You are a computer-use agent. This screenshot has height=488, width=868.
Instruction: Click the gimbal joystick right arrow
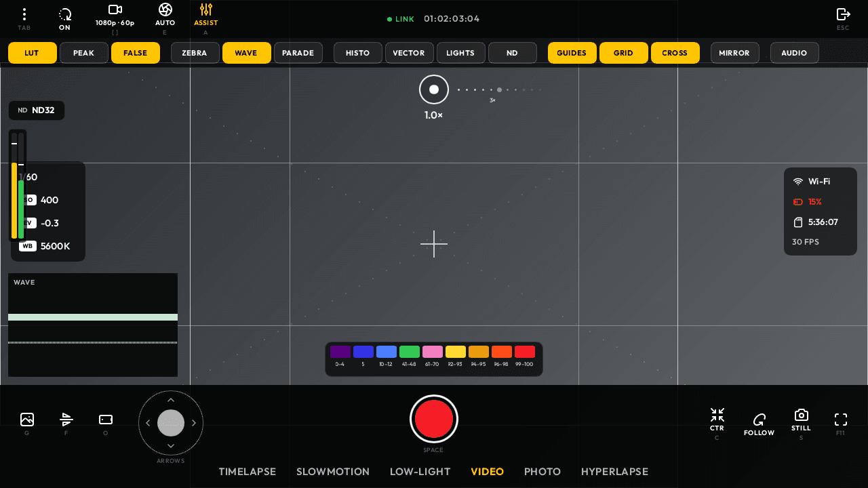(x=193, y=423)
